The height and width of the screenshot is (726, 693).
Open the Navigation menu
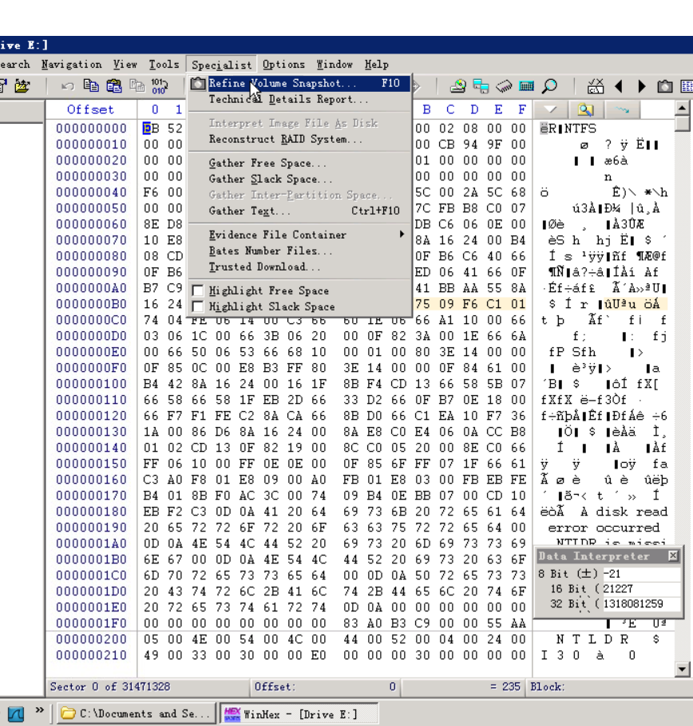[x=71, y=64]
